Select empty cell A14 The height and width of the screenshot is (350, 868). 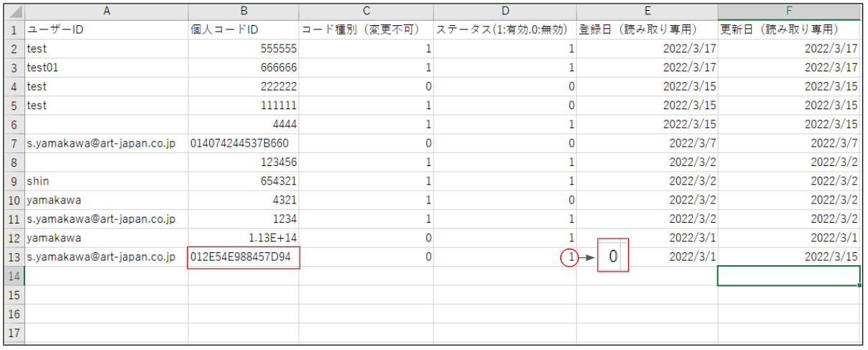click(106, 276)
